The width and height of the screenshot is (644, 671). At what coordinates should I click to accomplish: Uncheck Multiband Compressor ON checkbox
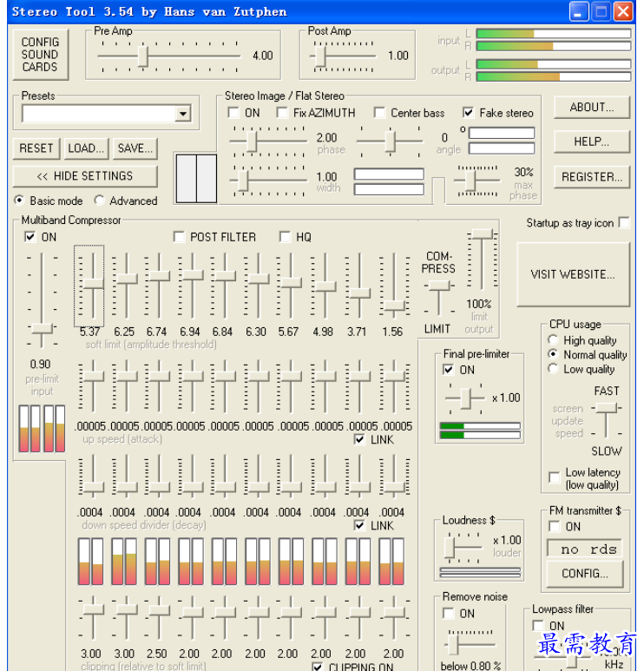[30, 237]
